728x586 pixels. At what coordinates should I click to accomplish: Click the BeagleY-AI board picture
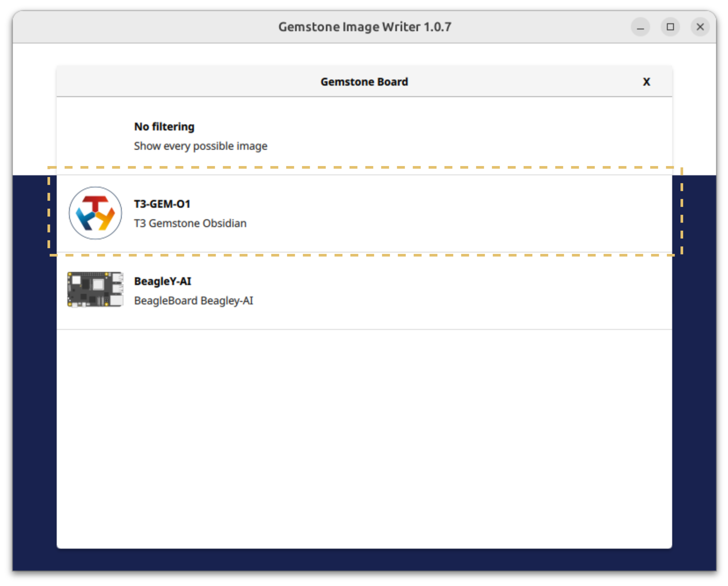click(95, 290)
